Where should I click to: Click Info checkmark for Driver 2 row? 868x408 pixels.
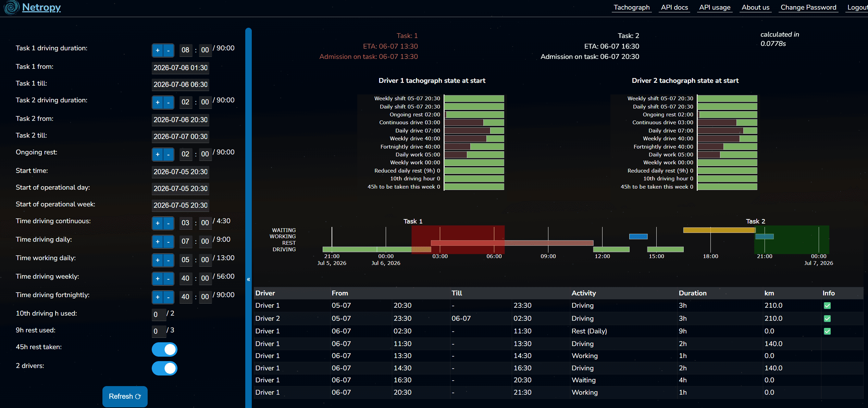pos(827,319)
